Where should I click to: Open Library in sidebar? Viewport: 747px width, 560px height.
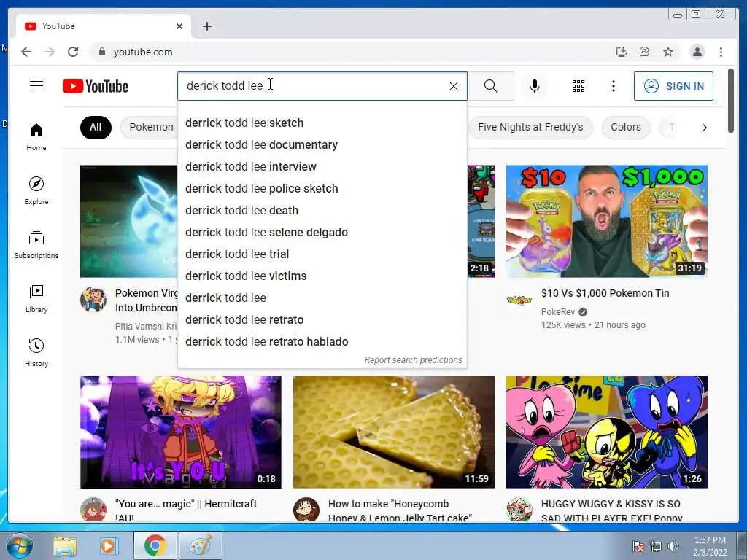pyautogui.click(x=36, y=298)
